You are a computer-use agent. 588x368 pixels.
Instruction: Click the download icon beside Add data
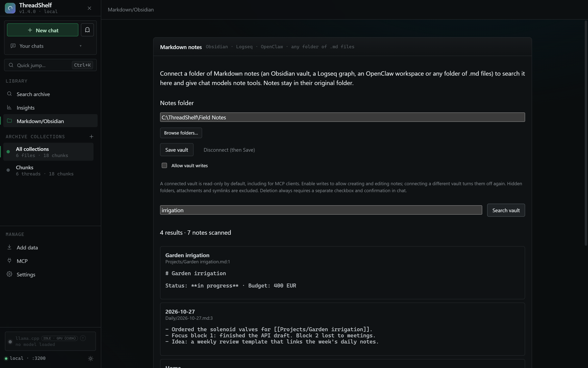9,247
